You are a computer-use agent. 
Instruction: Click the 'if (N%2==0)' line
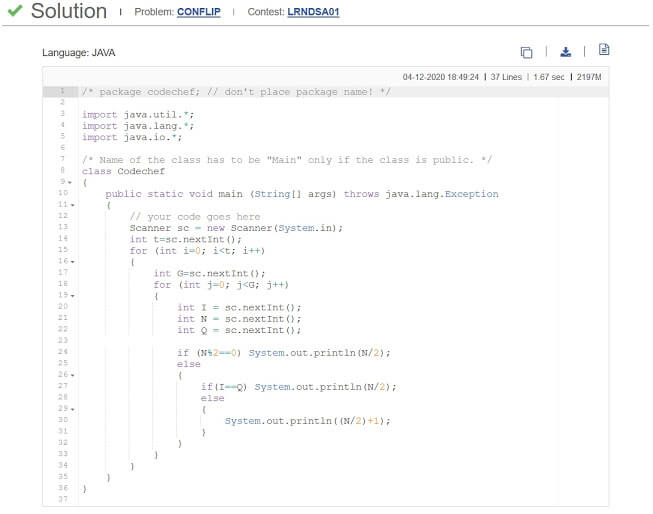284,353
